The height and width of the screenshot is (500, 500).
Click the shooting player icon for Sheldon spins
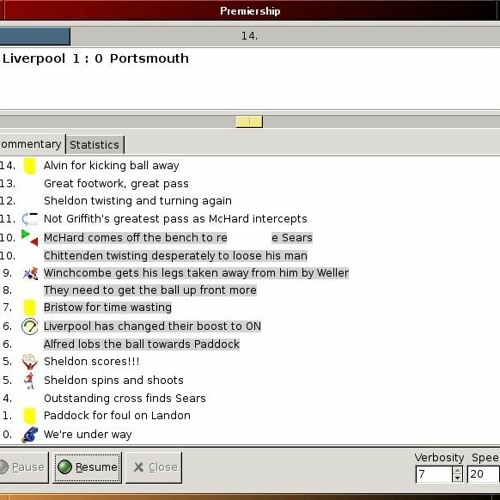coord(30,380)
